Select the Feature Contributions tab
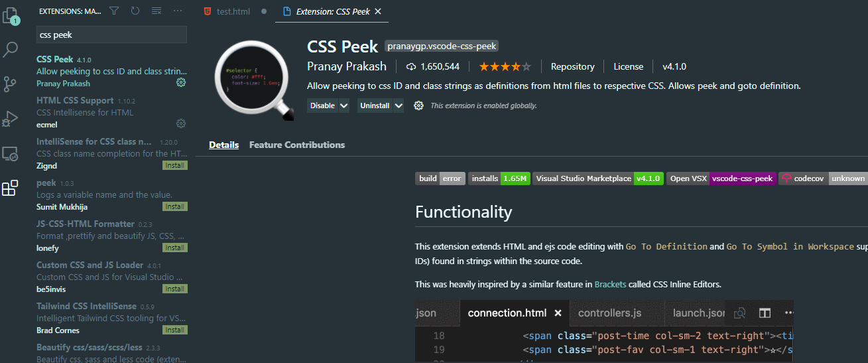 click(297, 145)
